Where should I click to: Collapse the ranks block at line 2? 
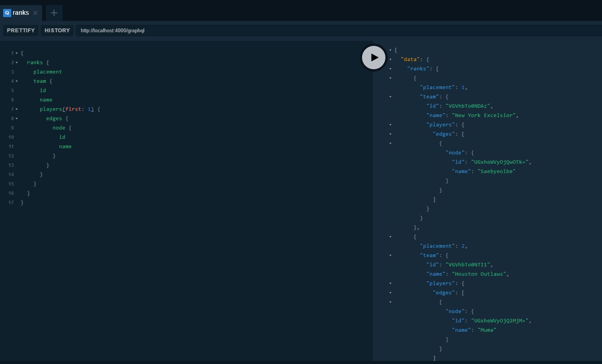(17, 63)
